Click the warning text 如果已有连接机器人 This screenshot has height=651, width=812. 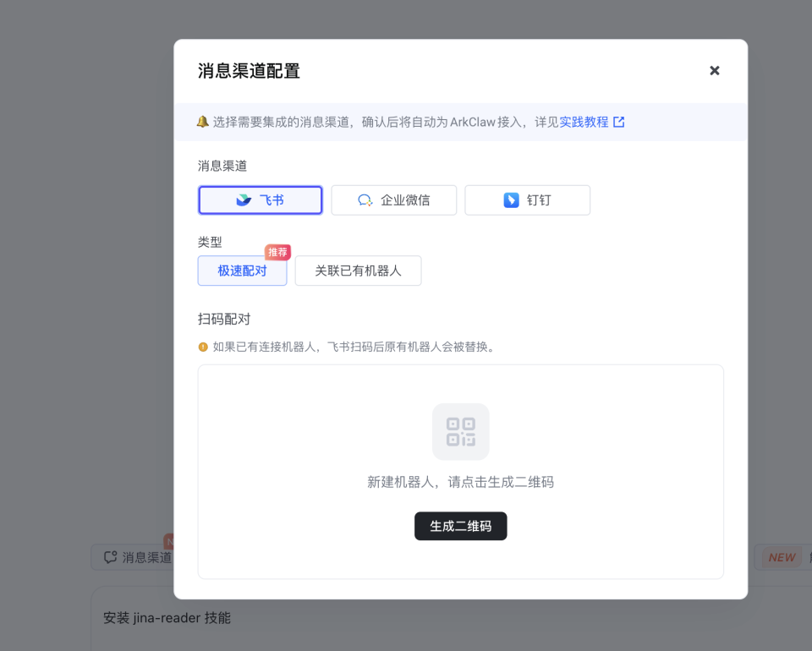tap(354, 347)
